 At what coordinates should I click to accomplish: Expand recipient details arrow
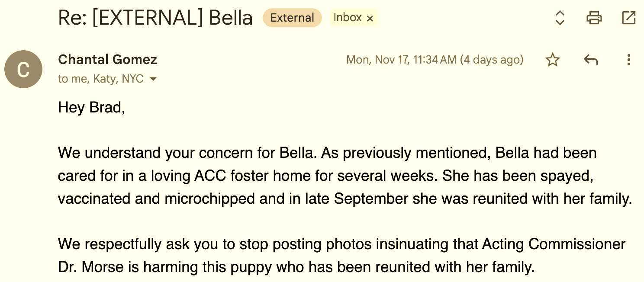pyautogui.click(x=153, y=80)
